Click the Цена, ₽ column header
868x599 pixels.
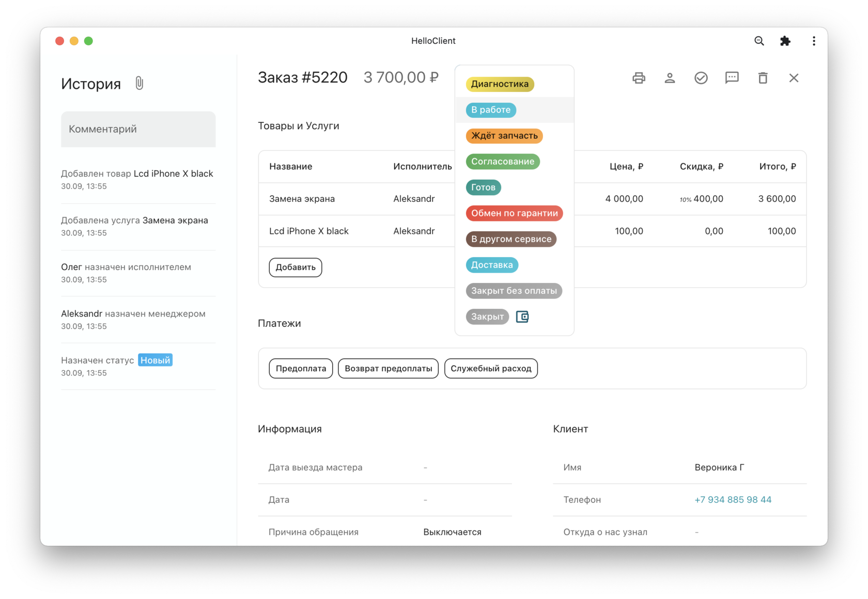tap(626, 166)
